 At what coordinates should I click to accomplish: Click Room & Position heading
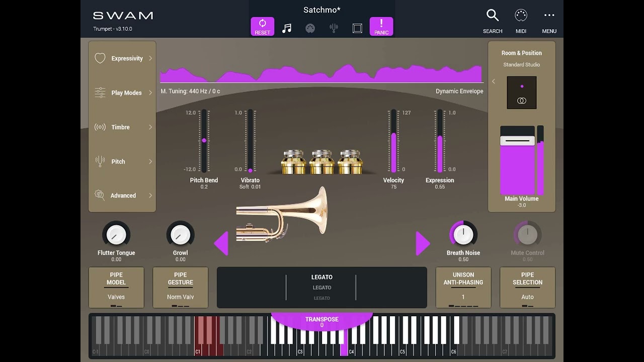click(x=522, y=53)
